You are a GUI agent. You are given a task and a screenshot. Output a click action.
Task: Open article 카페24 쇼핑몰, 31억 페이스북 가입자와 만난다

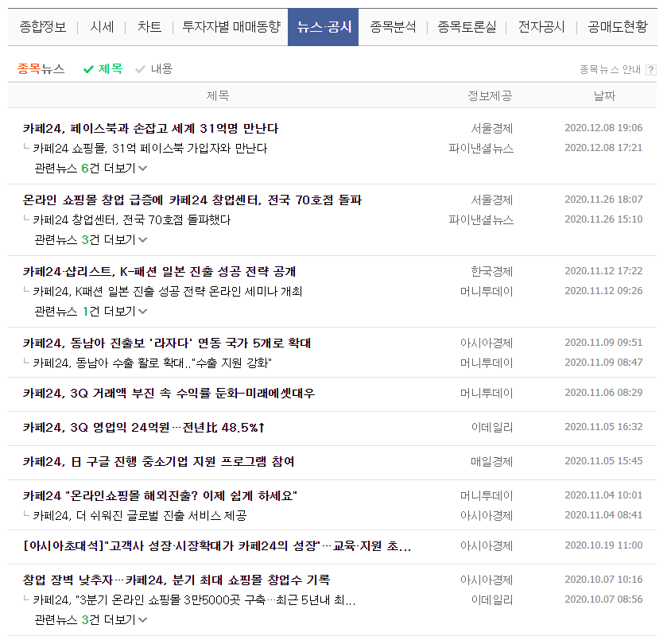click(150, 149)
